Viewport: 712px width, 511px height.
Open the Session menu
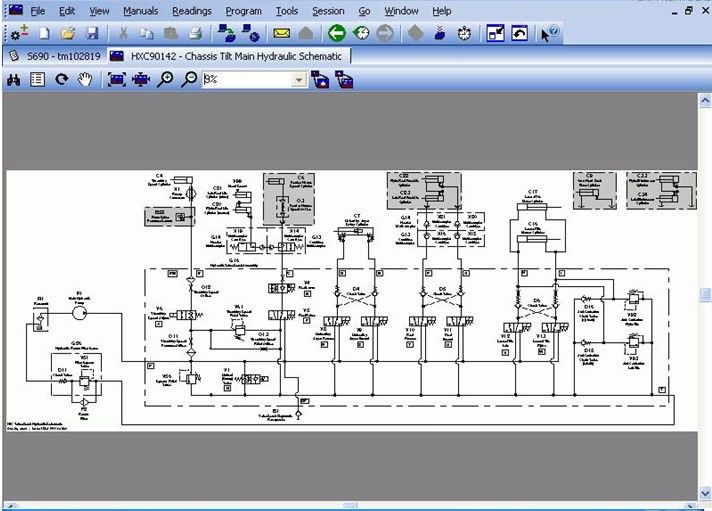328,11
